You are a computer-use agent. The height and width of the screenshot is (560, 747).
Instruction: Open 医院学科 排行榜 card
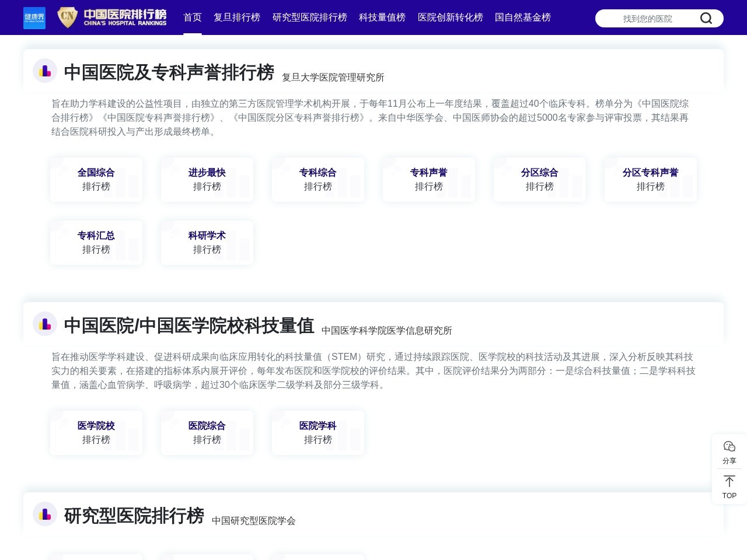tap(318, 433)
